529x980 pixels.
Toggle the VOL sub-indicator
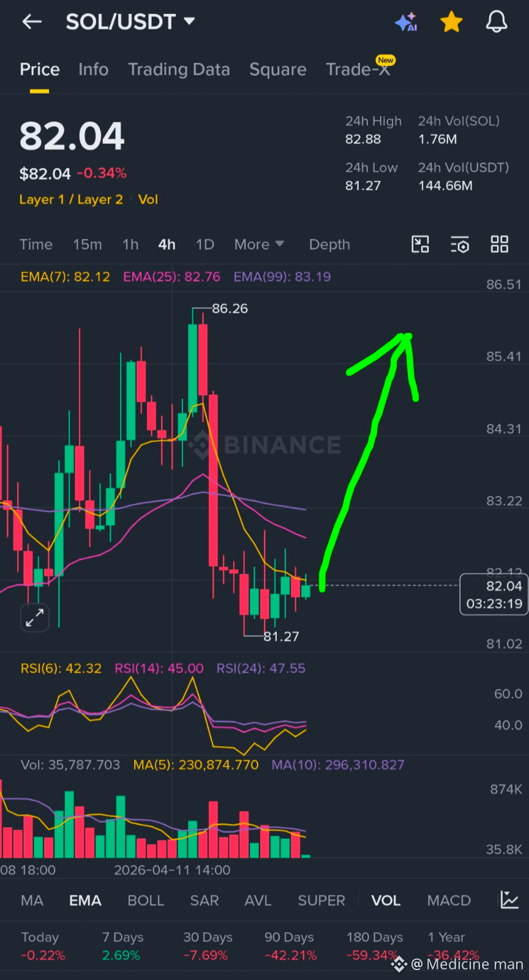tap(386, 900)
